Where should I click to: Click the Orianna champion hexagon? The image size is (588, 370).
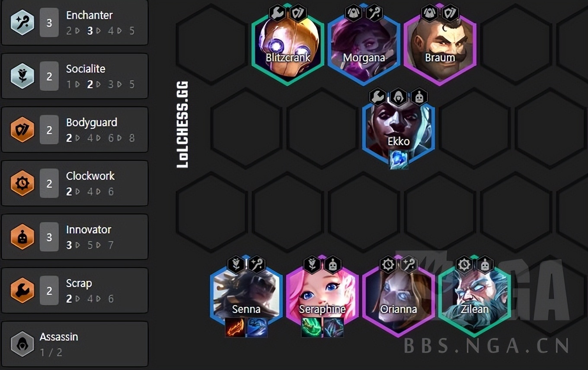399,299
